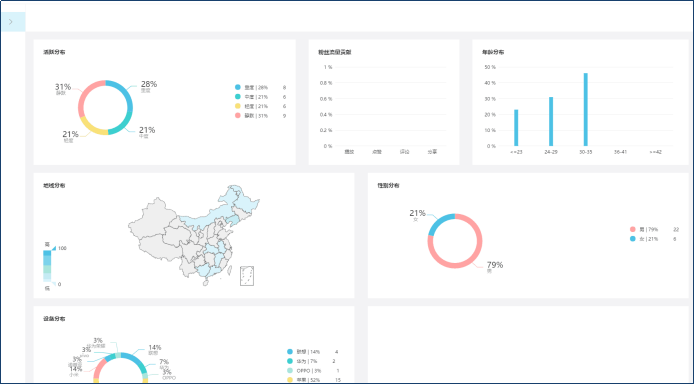Image resolution: width=695 pixels, height=384 pixels.
Task: Click the top handle labeled 100 on map scale
Action: coord(54,248)
